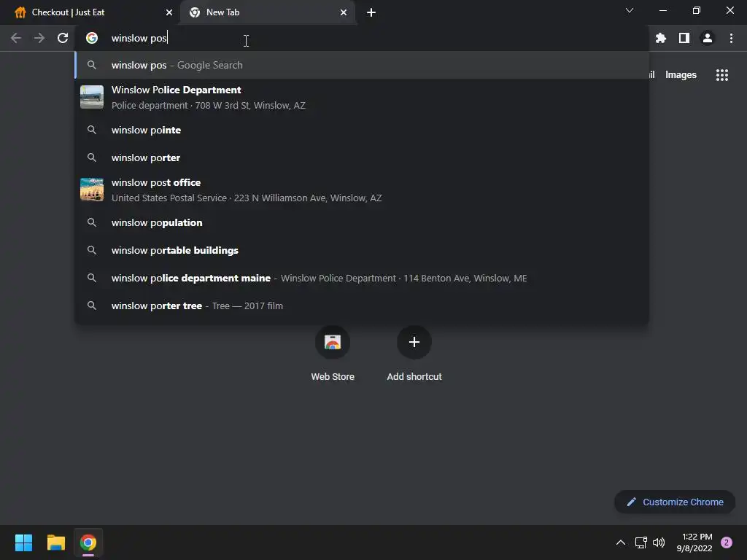Launch File Explorer from the taskbar
This screenshot has height=560, width=747.
tap(55, 542)
